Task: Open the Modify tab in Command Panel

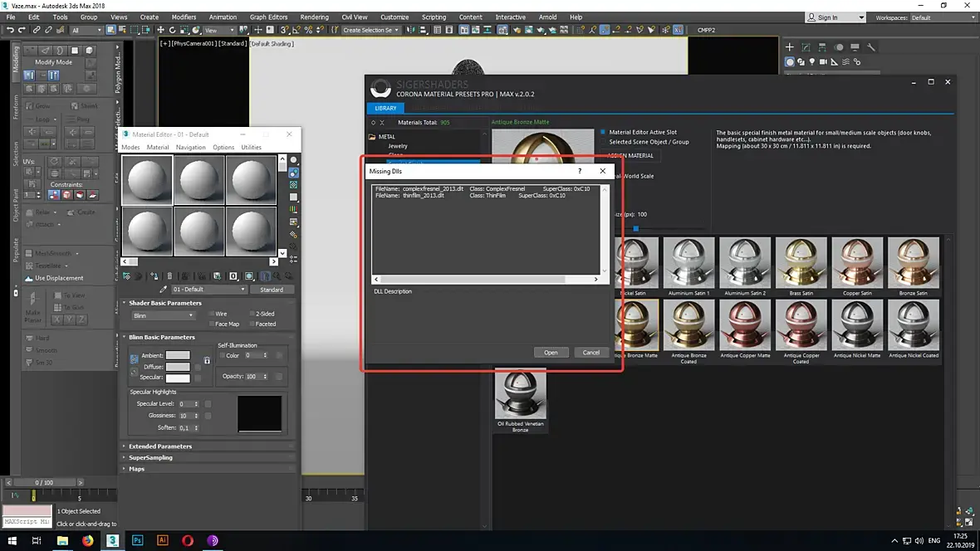Action: coord(806,46)
